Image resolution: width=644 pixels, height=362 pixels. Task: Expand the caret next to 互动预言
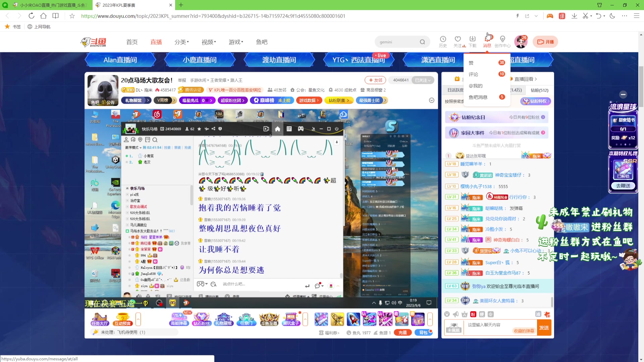point(138,319)
